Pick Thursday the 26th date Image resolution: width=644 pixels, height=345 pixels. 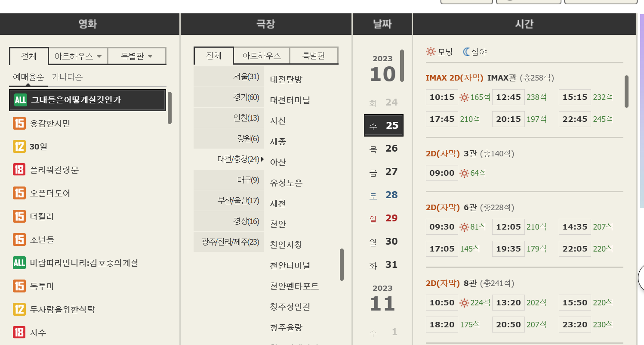[x=383, y=149]
